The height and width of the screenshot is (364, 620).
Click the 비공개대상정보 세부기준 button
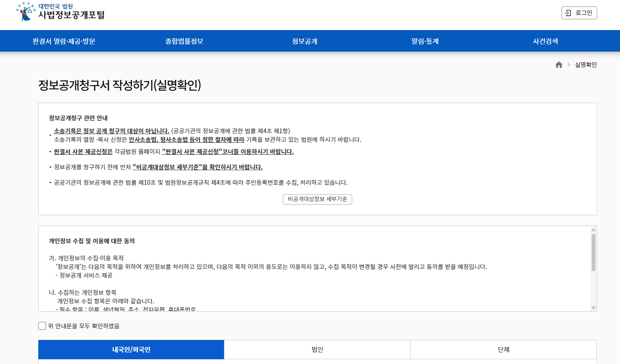(317, 199)
